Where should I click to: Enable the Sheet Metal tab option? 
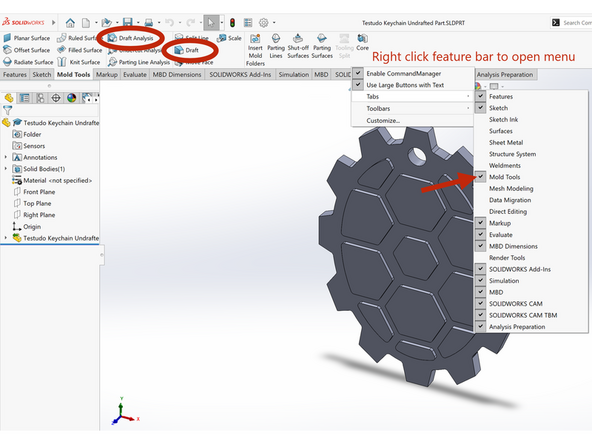pyautogui.click(x=531, y=142)
